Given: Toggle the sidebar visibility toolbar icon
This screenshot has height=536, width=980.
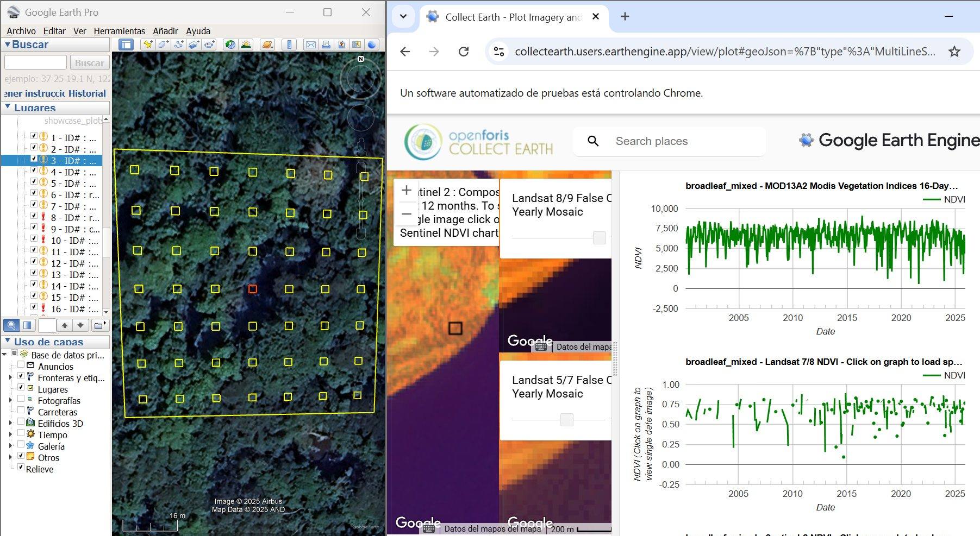Looking at the screenshot, I should coord(126,45).
